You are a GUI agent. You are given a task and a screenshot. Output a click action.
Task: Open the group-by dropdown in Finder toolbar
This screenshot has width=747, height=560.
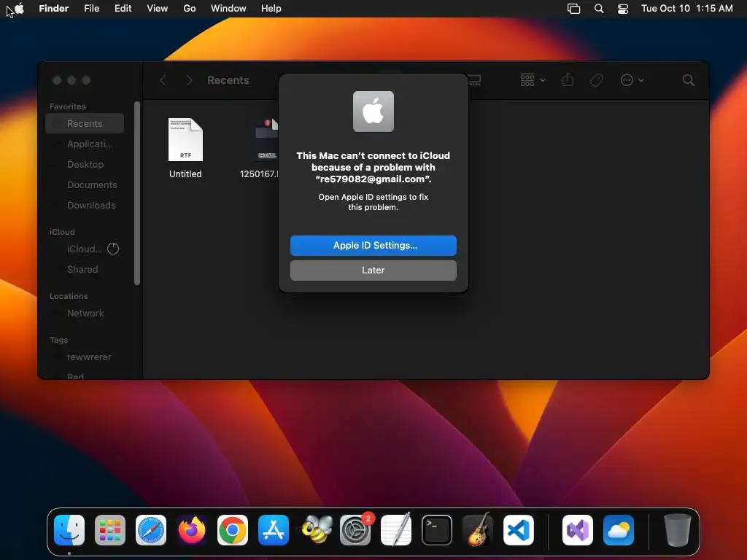point(533,80)
